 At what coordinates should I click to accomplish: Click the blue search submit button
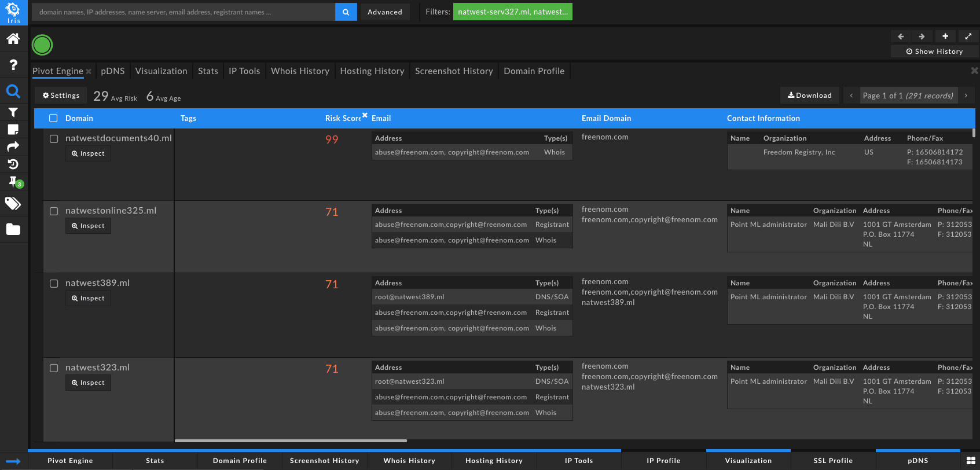coord(346,12)
